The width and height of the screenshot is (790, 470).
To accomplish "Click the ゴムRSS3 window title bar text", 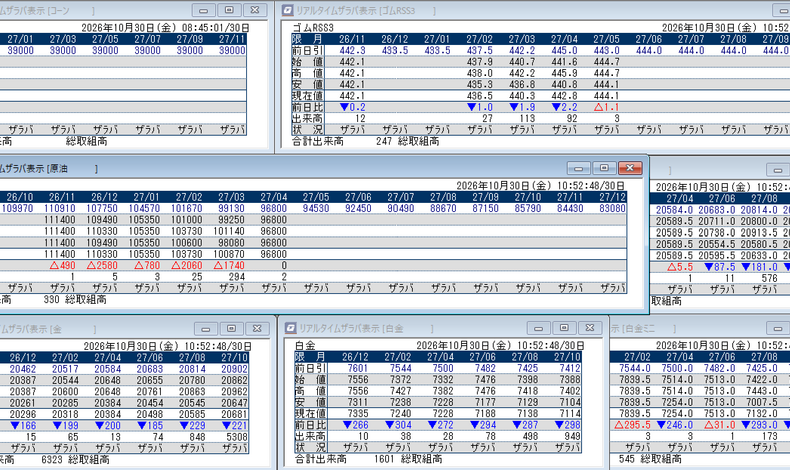I will [365, 11].
